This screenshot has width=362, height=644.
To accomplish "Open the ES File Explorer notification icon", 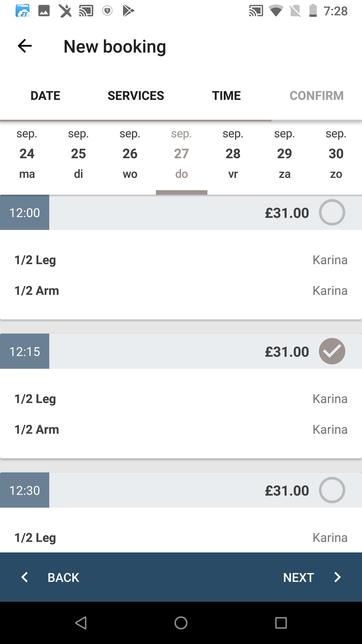I will pos(23,11).
